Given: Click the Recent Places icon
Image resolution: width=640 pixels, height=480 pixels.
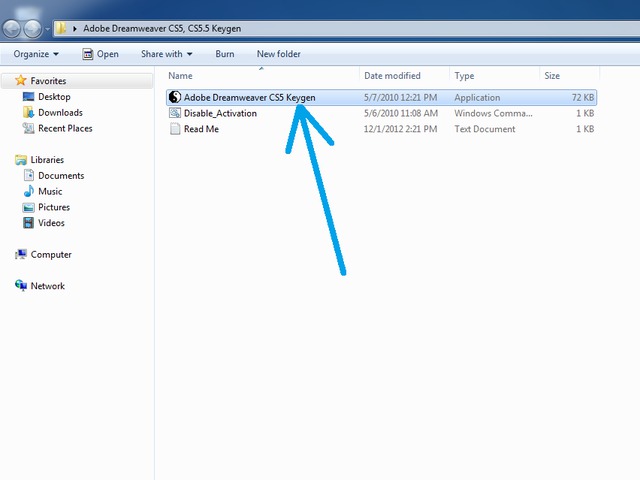Looking at the screenshot, I should tap(29, 128).
